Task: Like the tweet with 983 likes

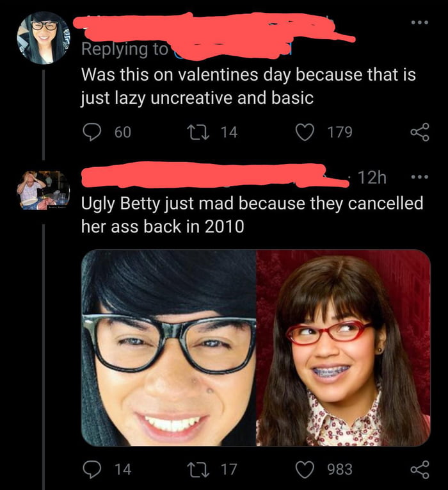Action: click(x=305, y=469)
